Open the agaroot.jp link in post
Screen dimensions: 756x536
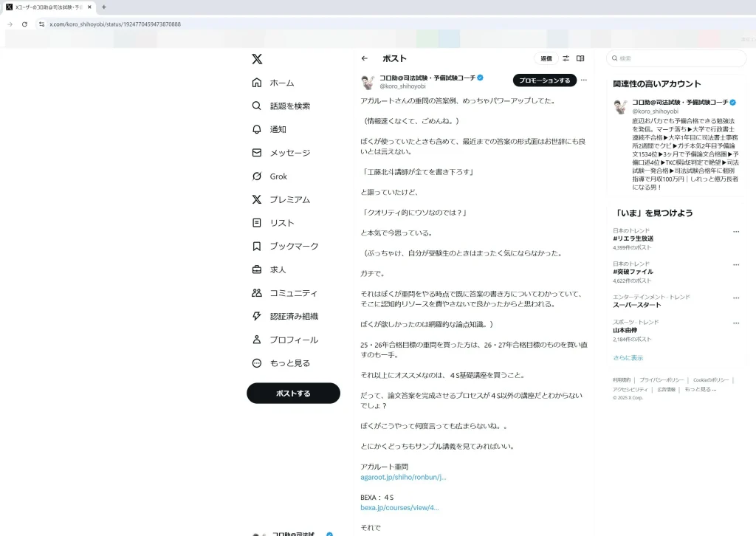(x=403, y=477)
